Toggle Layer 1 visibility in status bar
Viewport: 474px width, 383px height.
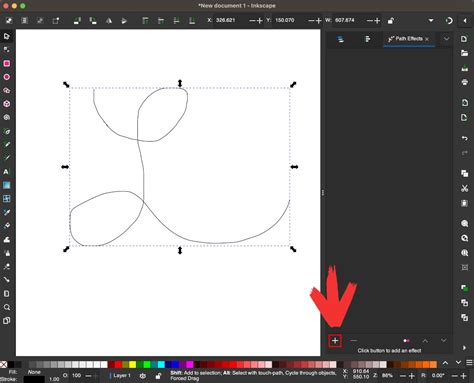(143, 376)
